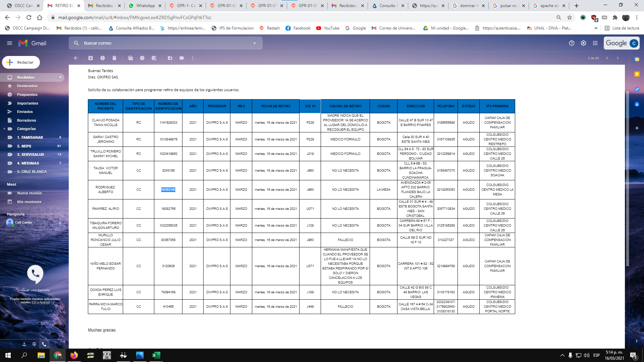The image size is (644, 362).
Task: Open the Chrome Extensions puzzle icon
Action: pos(615,17)
